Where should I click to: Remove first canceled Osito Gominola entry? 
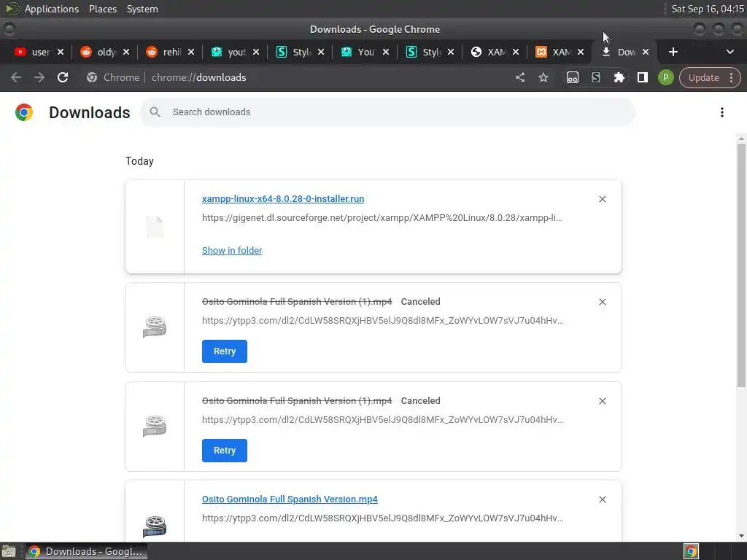(x=602, y=302)
